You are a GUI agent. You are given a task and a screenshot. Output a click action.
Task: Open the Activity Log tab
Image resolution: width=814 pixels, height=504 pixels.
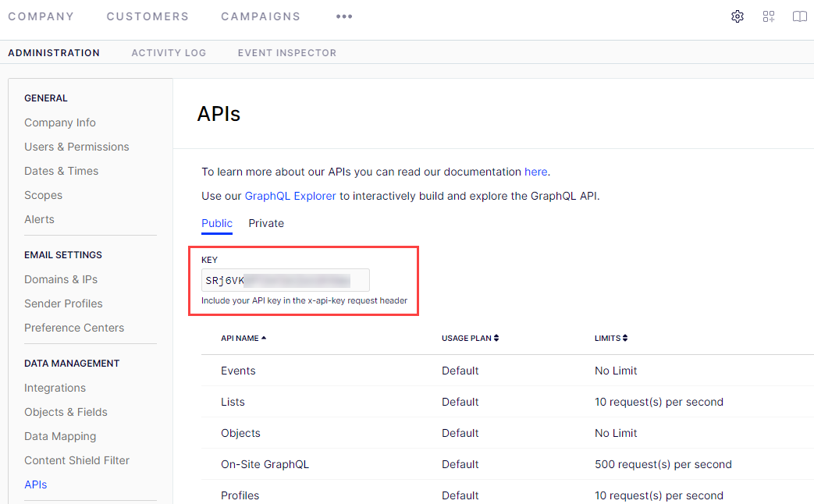point(169,53)
